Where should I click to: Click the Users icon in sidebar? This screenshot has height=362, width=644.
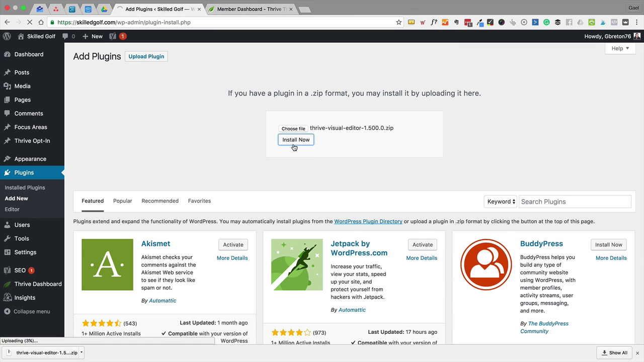pyautogui.click(x=7, y=225)
